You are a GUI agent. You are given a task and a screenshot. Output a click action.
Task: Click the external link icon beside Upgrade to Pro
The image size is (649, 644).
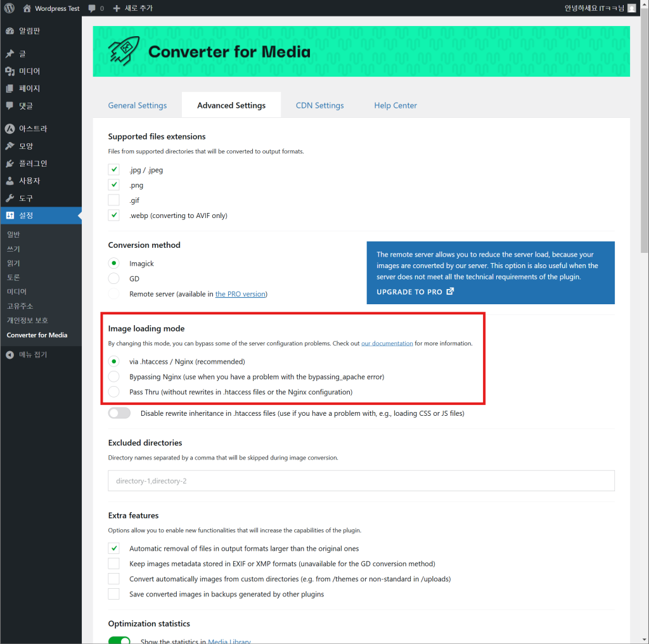pyautogui.click(x=450, y=292)
